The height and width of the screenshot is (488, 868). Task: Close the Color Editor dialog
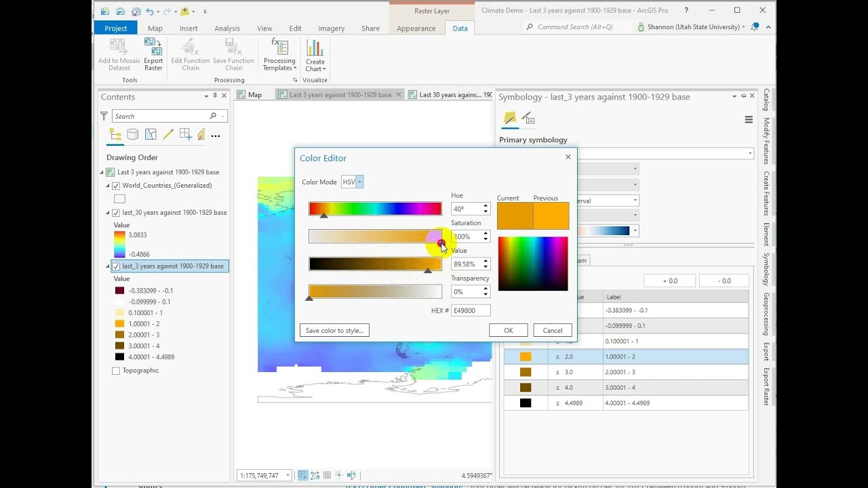coord(568,157)
